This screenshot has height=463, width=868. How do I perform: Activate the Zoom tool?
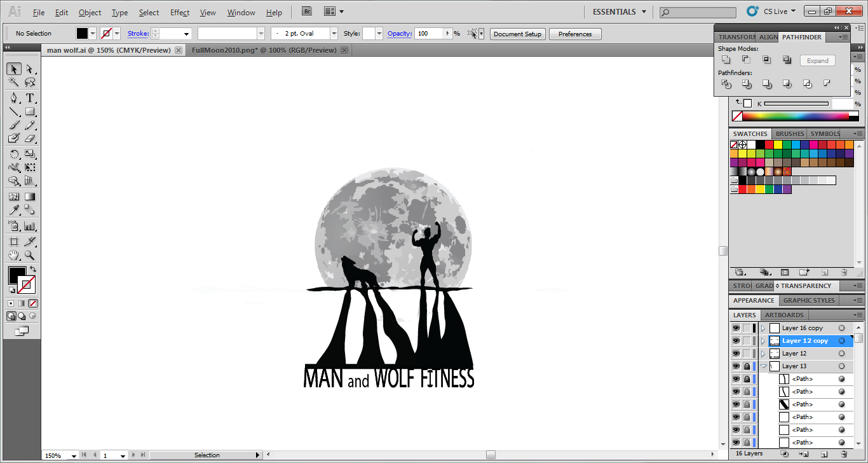pos(29,255)
